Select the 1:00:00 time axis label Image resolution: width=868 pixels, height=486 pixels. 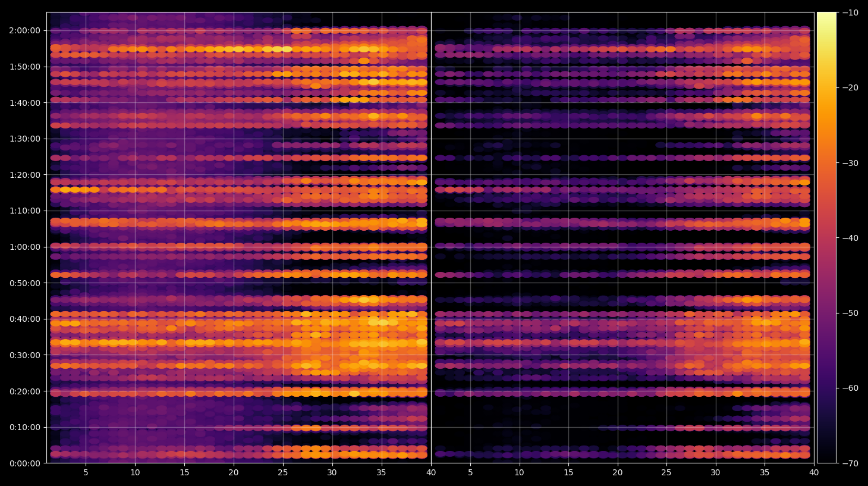tap(25, 247)
